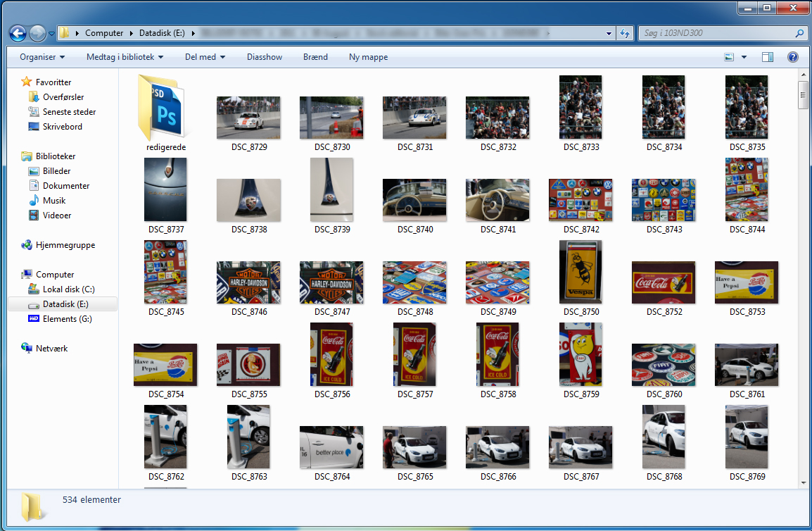Click the Brænd toolbar button
Screen dimensions: 812x531
coord(315,57)
